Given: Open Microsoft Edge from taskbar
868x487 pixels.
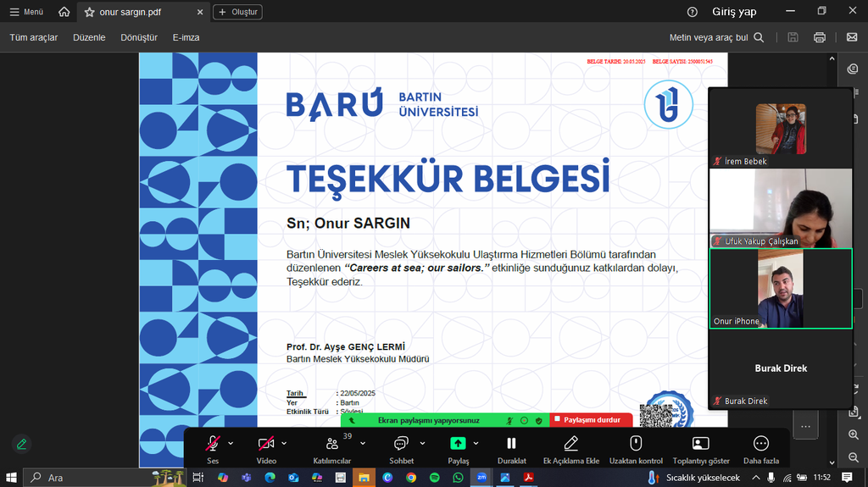Looking at the screenshot, I should 270,477.
